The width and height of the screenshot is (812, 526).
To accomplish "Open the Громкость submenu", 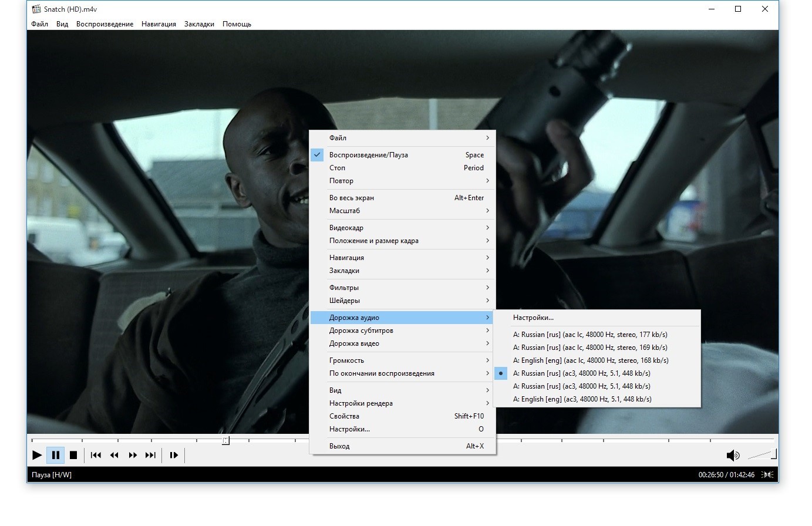I will (403, 360).
